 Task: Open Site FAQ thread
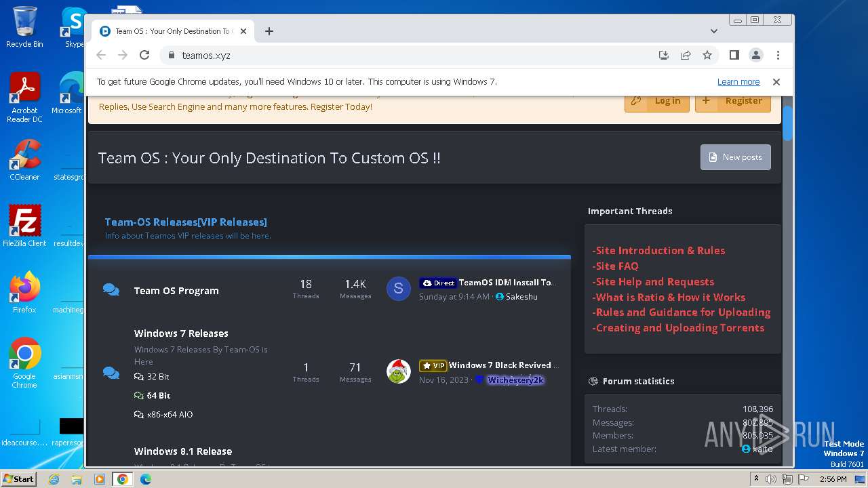tap(615, 266)
